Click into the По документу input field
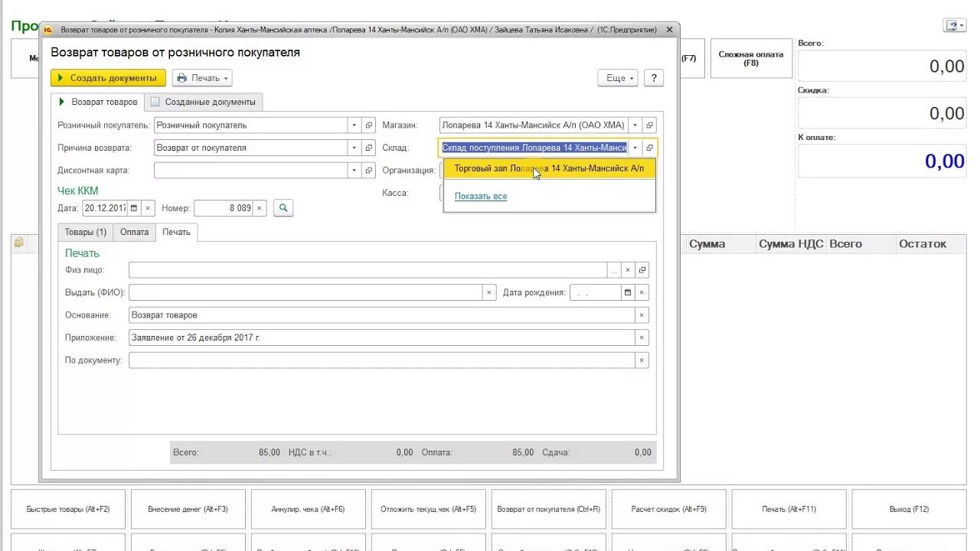Viewport: 980px width, 551px height. (382, 360)
